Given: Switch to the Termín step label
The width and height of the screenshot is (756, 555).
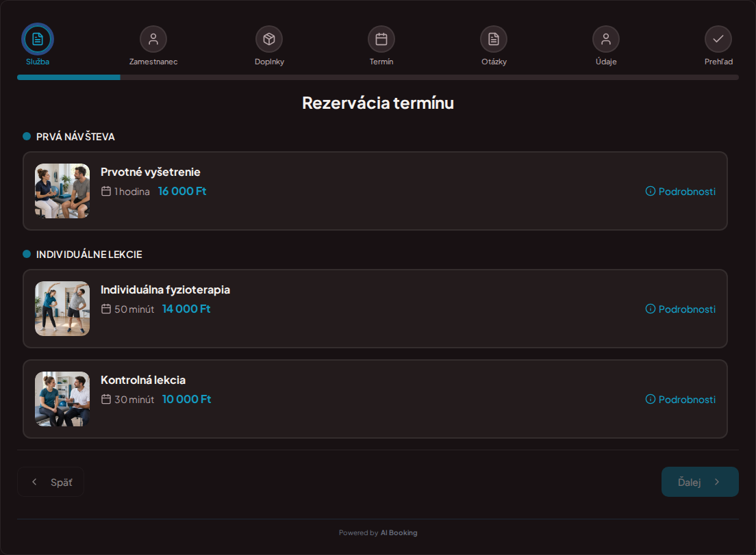Looking at the screenshot, I should click(x=381, y=62).
